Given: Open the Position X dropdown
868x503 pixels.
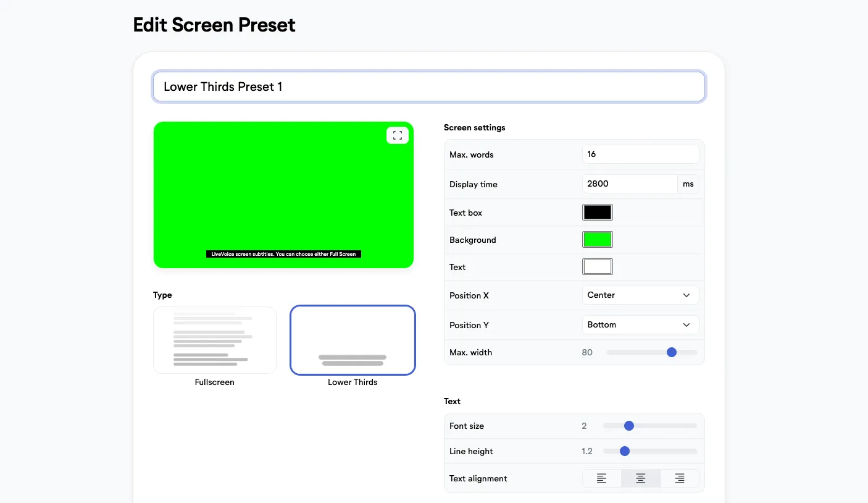Looking at the screenshot, I should pos(640,295).
